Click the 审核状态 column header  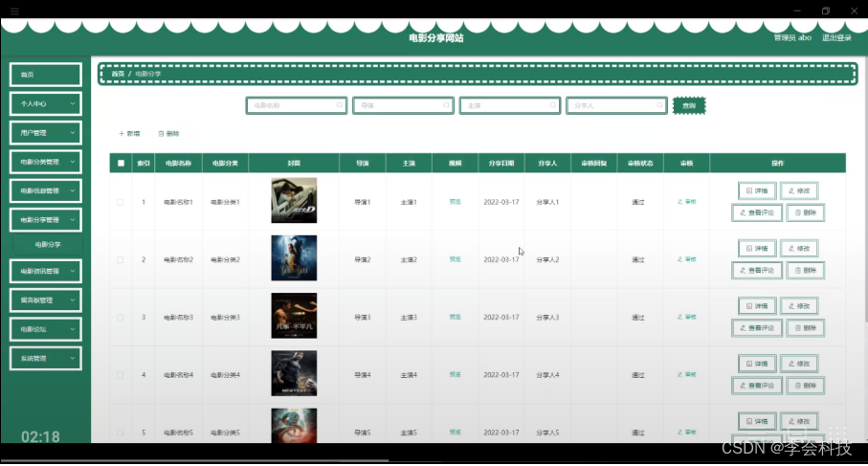640,164
